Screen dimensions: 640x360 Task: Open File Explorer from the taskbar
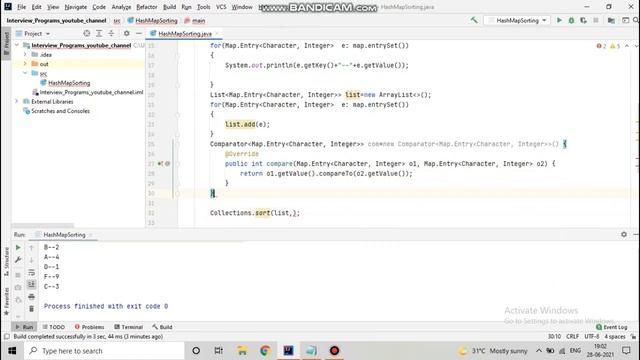(x=242, y=351)
